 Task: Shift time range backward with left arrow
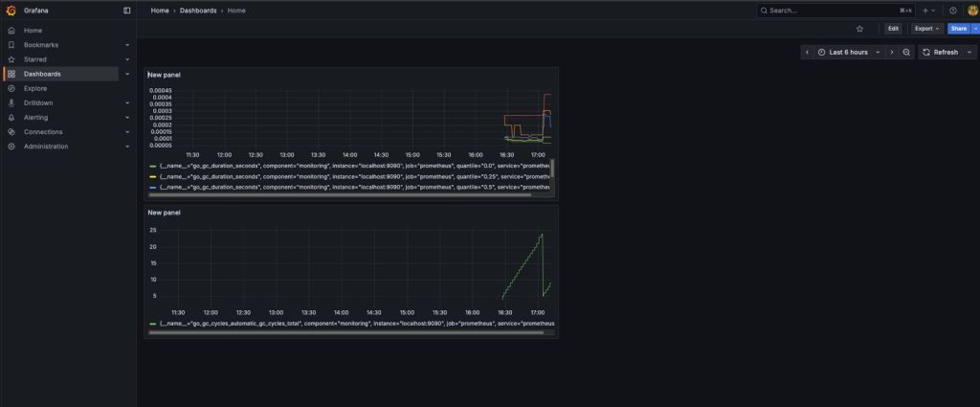807,52
